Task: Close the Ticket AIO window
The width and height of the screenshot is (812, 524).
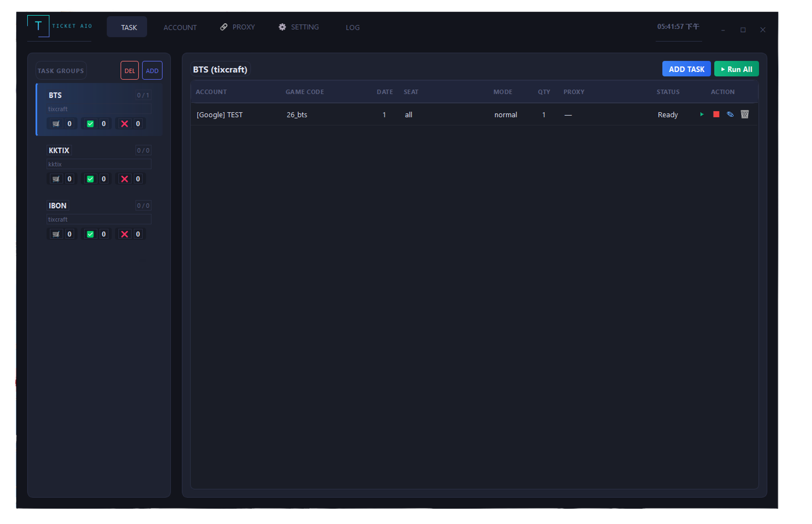Action: (x=763, y=30)
